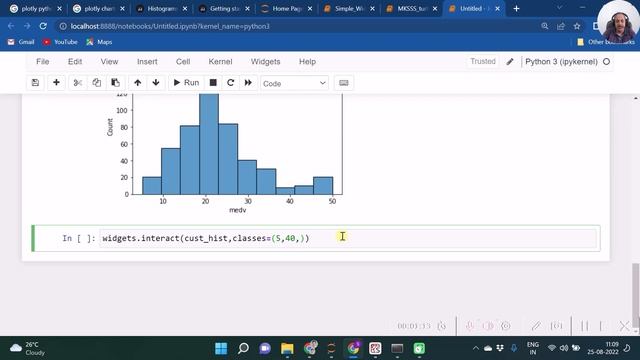640x360 pixels.
Task: Open the Maps bookmark
Action: coord(99,42)
